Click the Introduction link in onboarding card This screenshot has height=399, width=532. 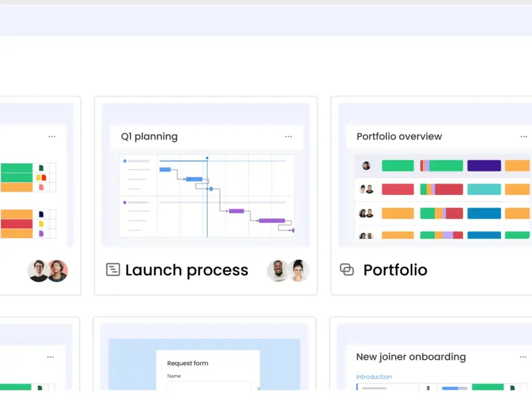click(374, 377)
